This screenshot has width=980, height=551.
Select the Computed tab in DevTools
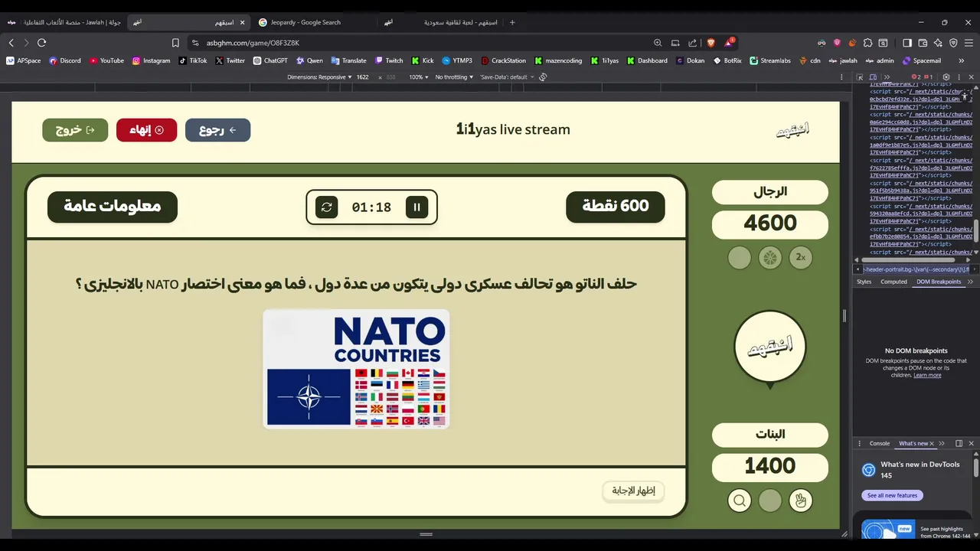pyautogui.click(x=893, y=282)
